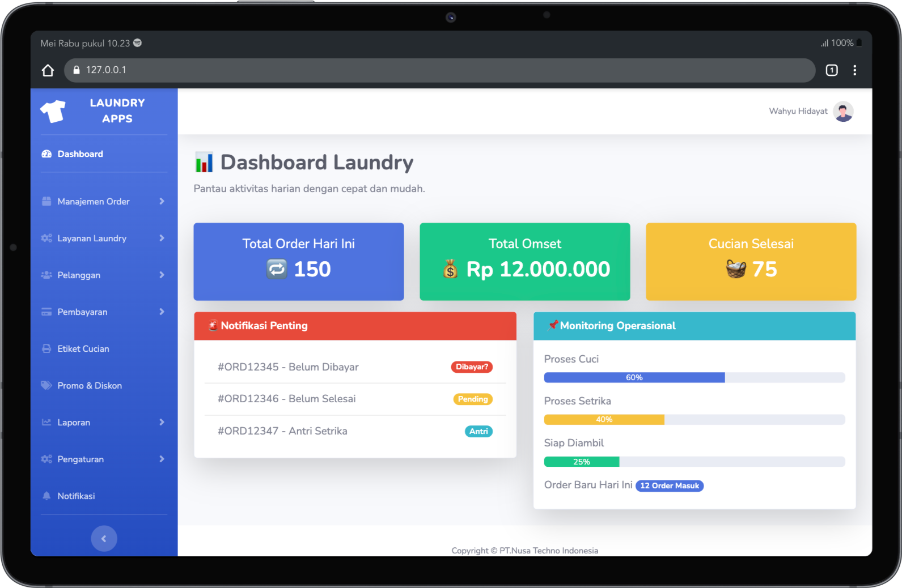Click the Order Baru Hari Ini label
The width and height of the screenshot is (902, 588).
click(x=588, y=485)
